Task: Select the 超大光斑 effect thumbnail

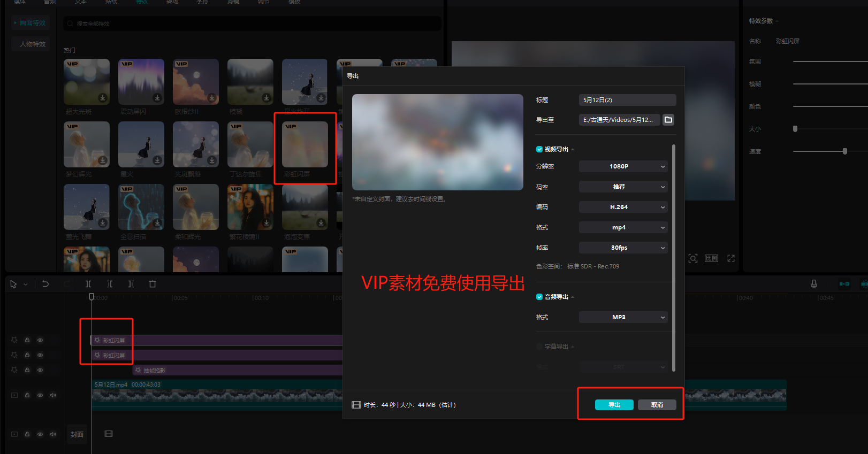Action: coord(87,82)
